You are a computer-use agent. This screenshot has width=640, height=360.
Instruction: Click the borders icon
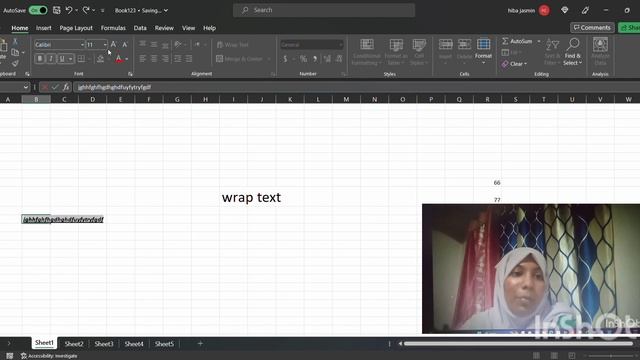tap(81, 59)
